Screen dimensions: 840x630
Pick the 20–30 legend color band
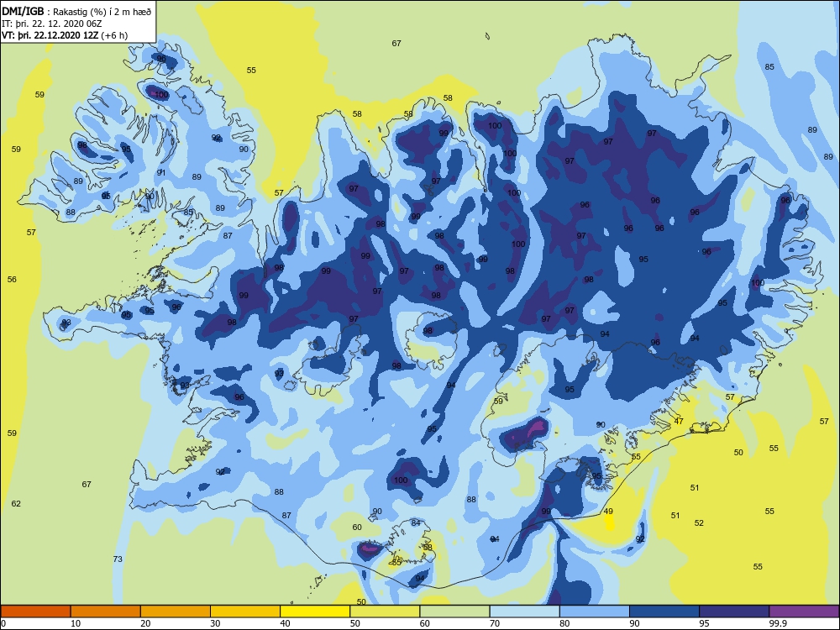pos(176,612)
